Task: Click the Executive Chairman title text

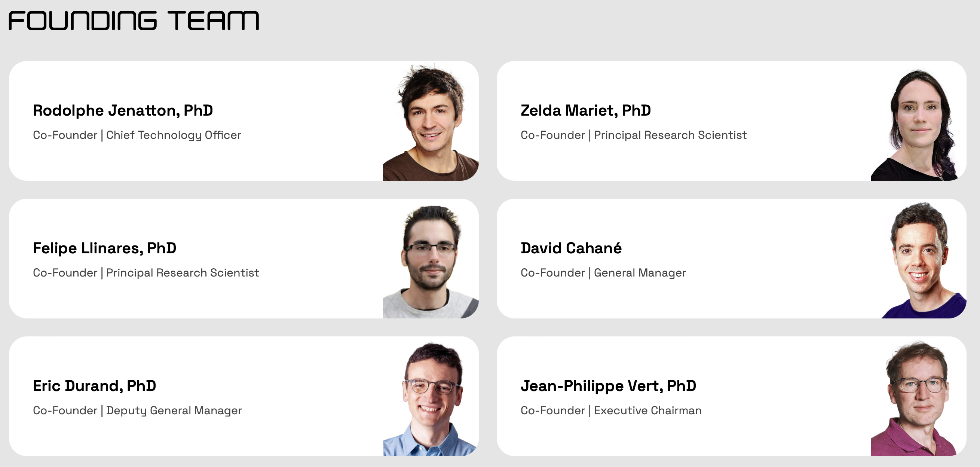Action: (647, 410)
